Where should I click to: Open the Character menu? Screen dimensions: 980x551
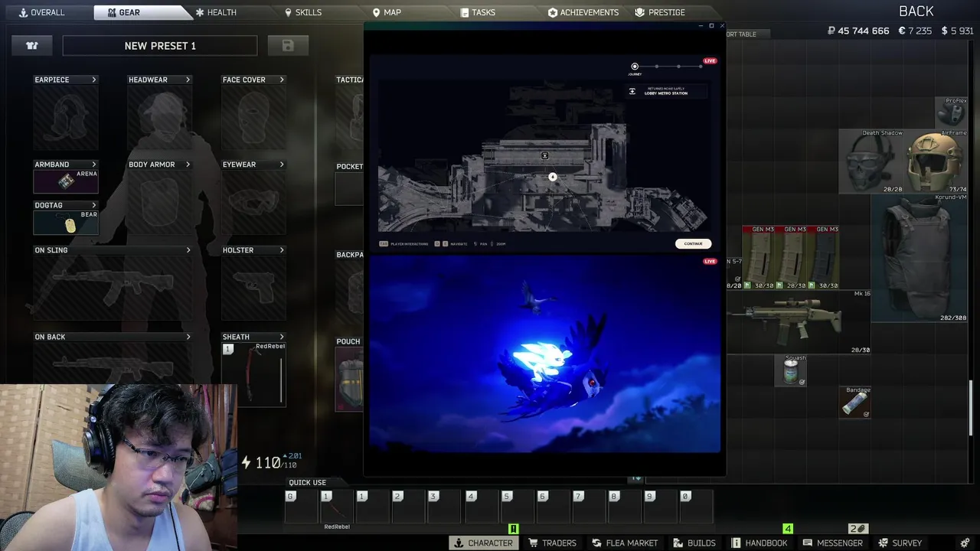483,543
